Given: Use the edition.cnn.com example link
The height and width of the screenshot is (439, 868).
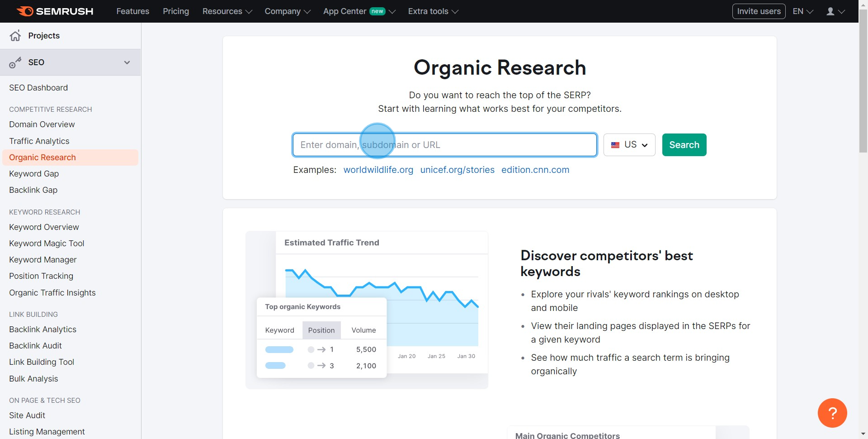Looking at the screenshot, I should 535,170.
